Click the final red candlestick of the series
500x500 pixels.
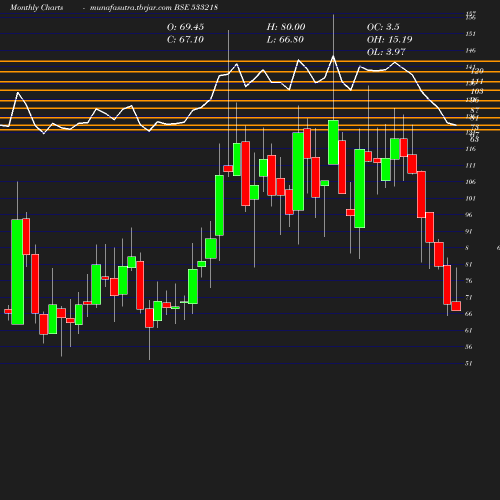[456, 306]
